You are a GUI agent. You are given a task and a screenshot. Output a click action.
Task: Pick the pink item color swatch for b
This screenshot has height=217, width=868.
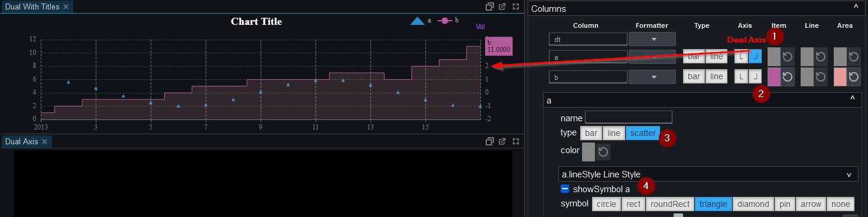point(773,77)
